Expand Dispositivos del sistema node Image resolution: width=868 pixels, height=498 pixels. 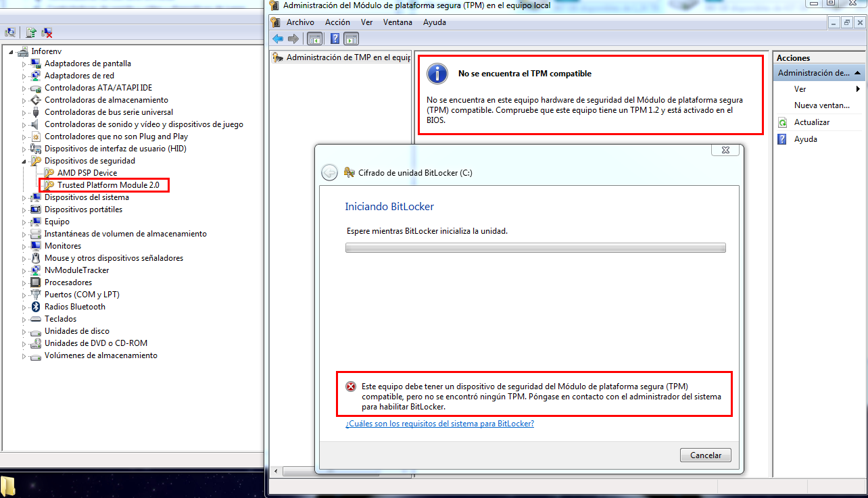click(24, 197)
